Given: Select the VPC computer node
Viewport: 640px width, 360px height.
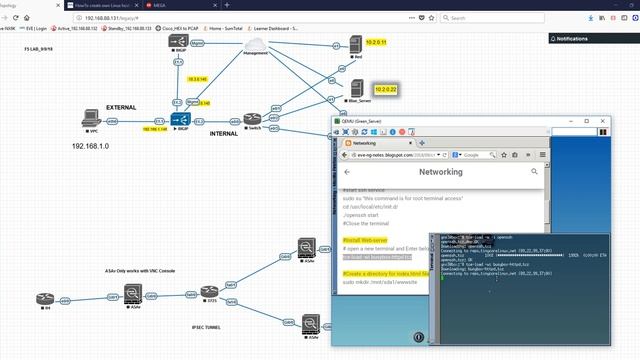Looking at the screenshot, I should click(91, 118).
